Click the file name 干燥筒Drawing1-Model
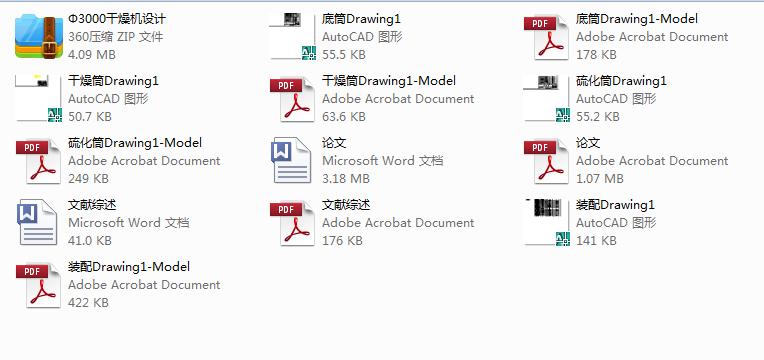 (x=389, y=81)
